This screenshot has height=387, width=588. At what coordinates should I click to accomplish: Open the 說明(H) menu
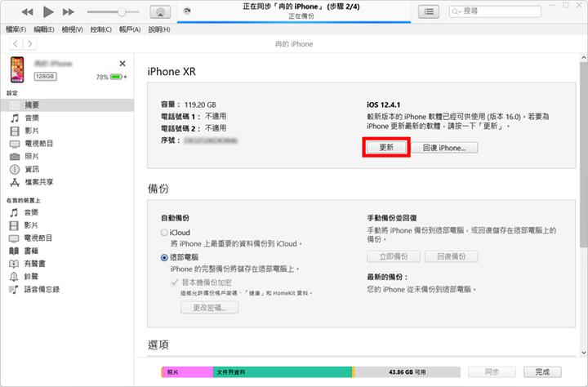coord(159,29)
